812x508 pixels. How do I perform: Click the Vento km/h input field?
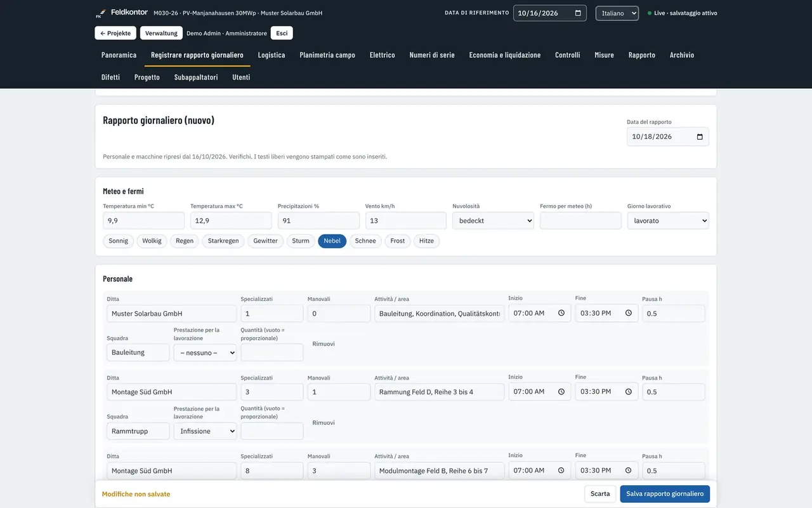click(406, 221)
